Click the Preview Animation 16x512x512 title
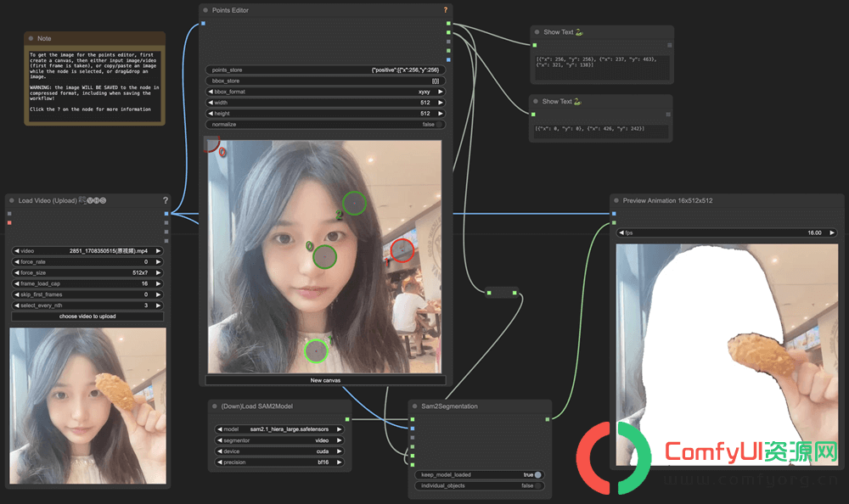The height and width of the screenshot is (504, 849). [667, 200]
